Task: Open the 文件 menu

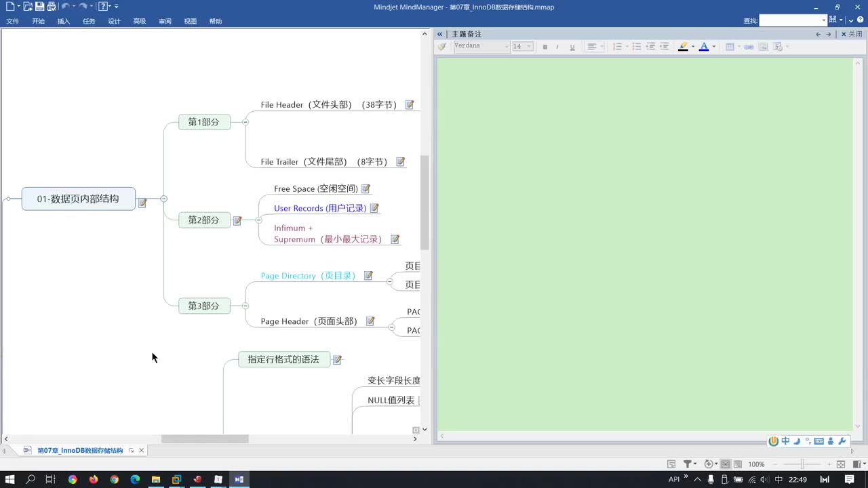Action: (13, 22)
